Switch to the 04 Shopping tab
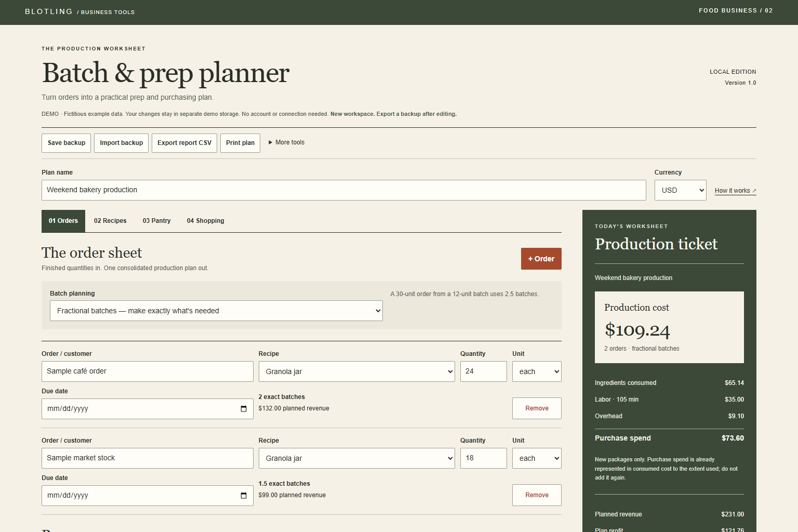 click(x=206, y=221)
